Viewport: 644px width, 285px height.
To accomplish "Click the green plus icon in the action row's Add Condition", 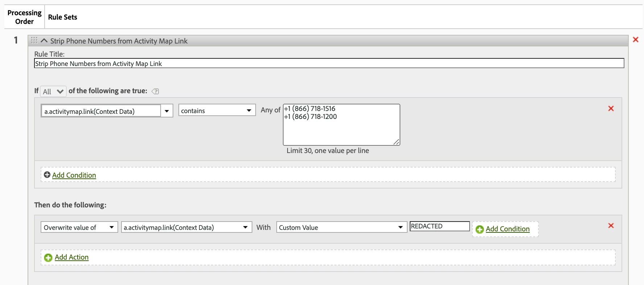I will tap(479, 229).
